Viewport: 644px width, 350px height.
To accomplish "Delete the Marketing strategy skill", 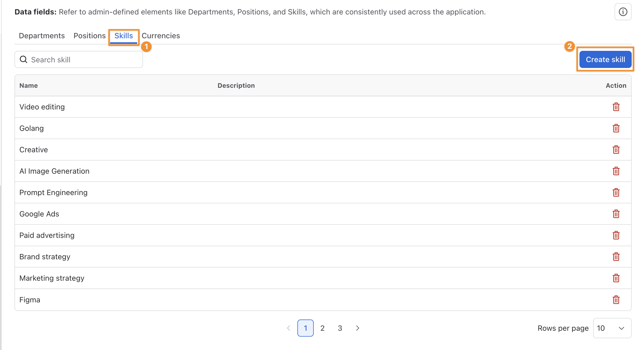I will tap(616, 278).
